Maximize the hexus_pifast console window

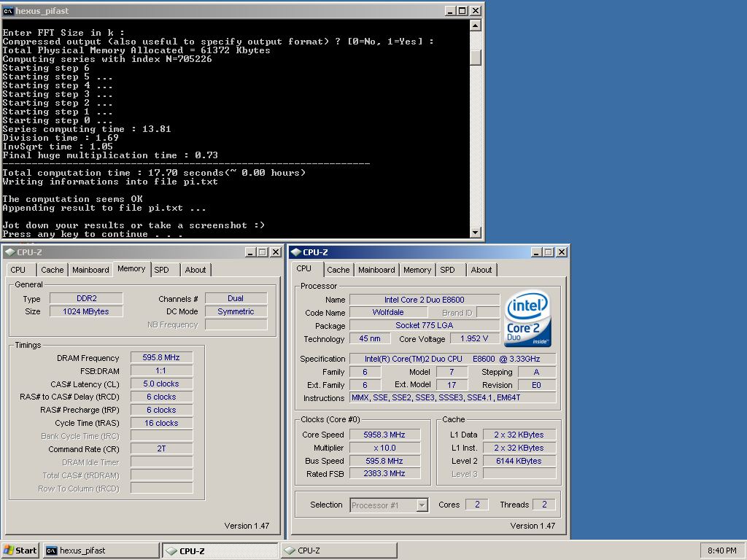[x=462, y=10]
